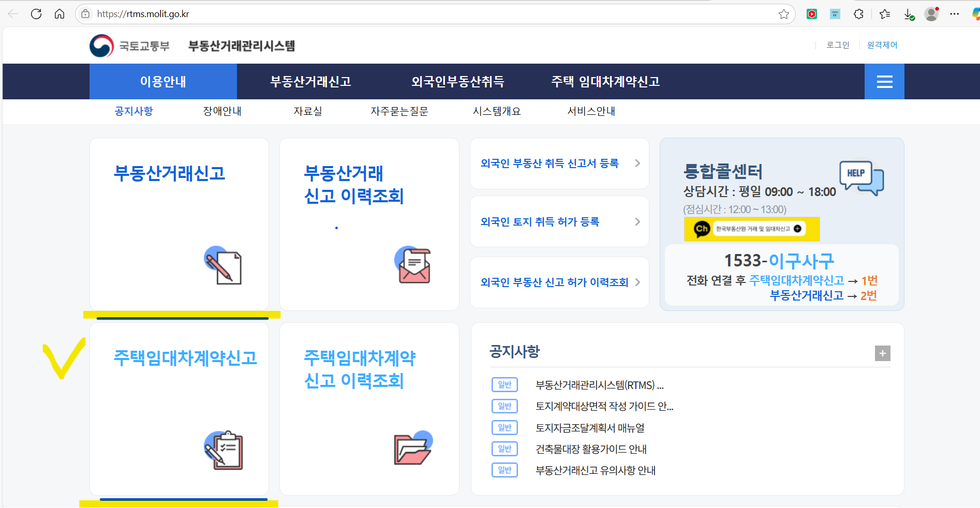Click the browser home icon
Viewport: 980px width, 508px height.
pos(60,14)
